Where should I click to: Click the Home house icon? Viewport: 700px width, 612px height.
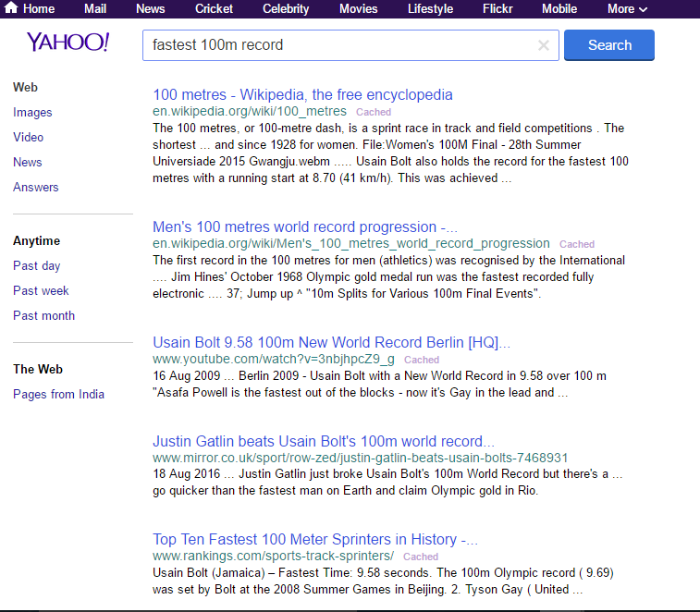coord(11,8)
